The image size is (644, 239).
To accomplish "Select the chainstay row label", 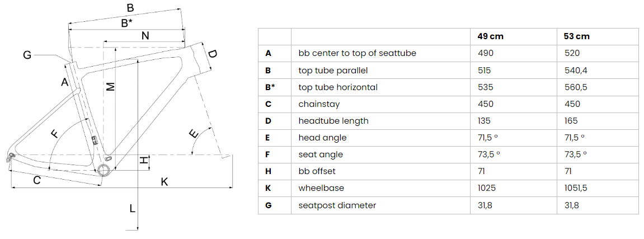I will click(319, 104).
